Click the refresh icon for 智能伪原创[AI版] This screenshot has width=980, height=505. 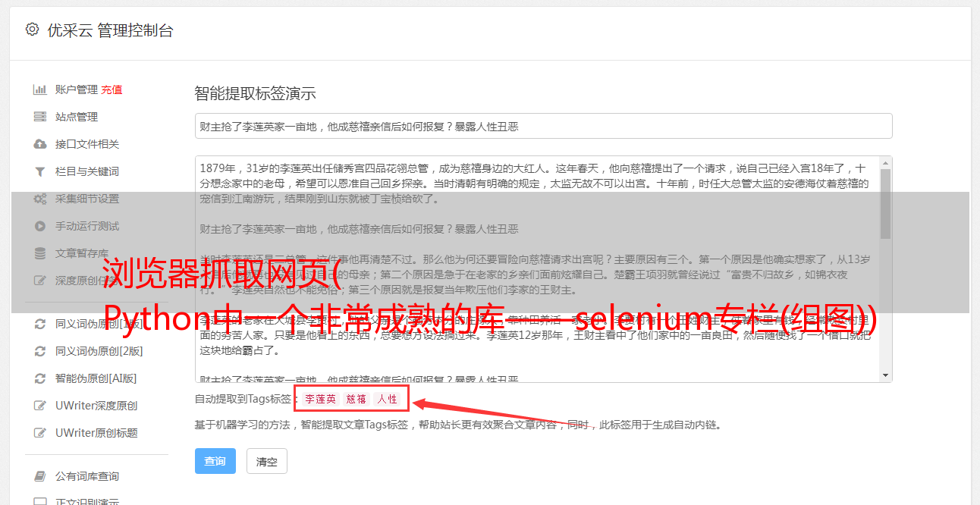coord(40,378)
